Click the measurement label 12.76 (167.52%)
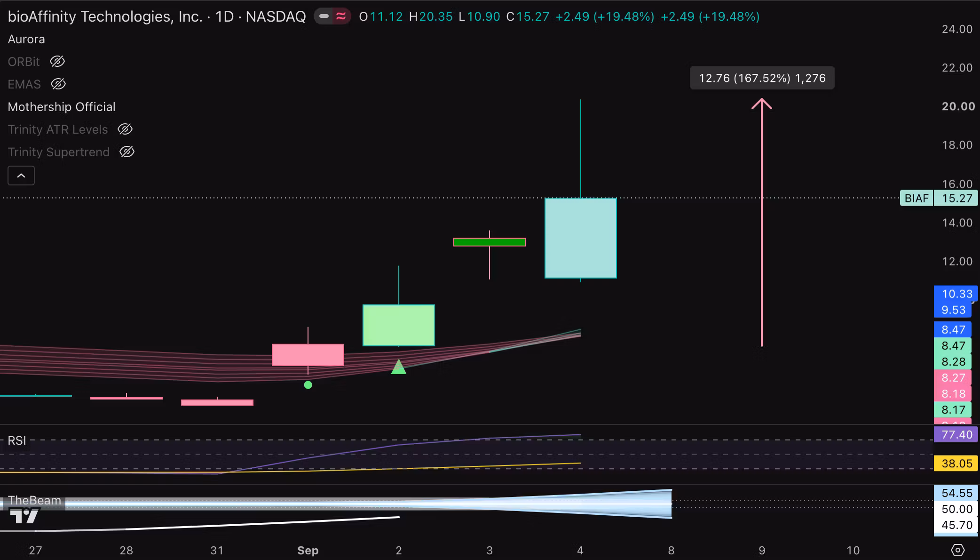The width and height of the screenshot is (980, 560). pyautogui.click(x=762, y=78)
